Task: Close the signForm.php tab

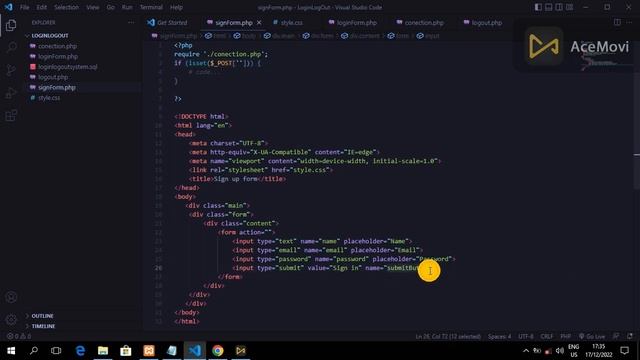Action: [259, 22]
